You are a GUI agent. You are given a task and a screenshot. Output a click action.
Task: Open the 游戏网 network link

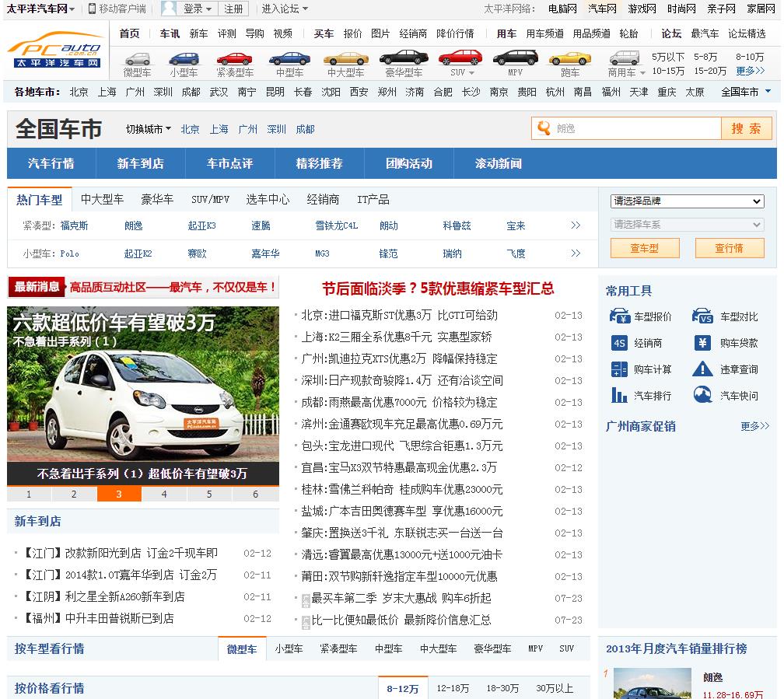pos(642,9)
